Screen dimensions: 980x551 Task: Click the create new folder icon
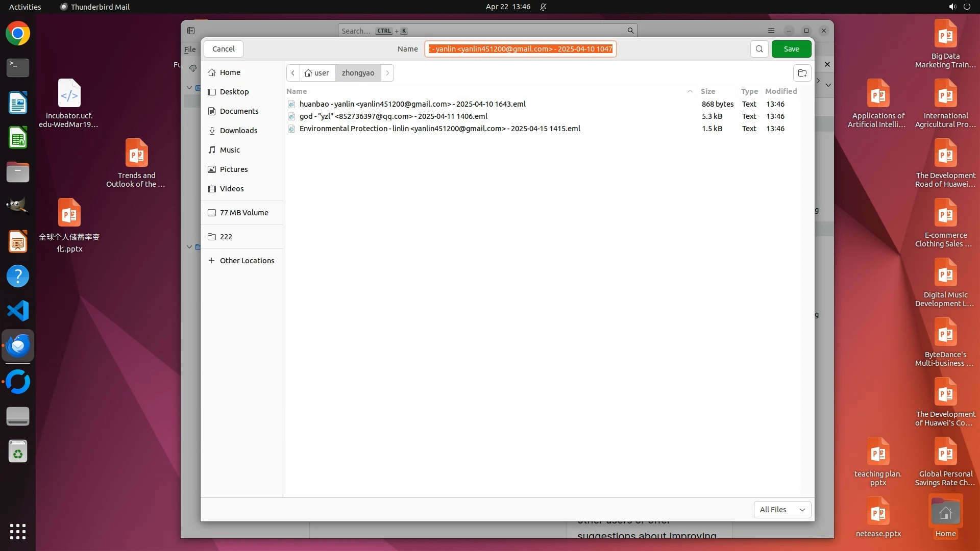tap(802, 73)
